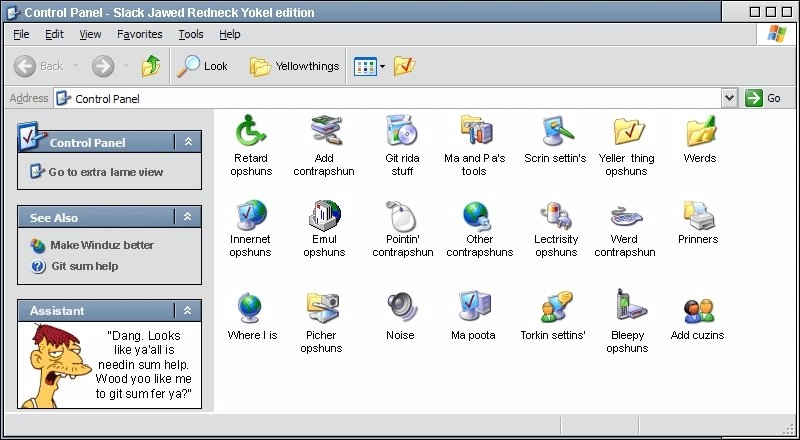Viewport: 800px width, 440px height.
Task: Open Bleepy opshuns phone icon
Action: tap(627, 306)
